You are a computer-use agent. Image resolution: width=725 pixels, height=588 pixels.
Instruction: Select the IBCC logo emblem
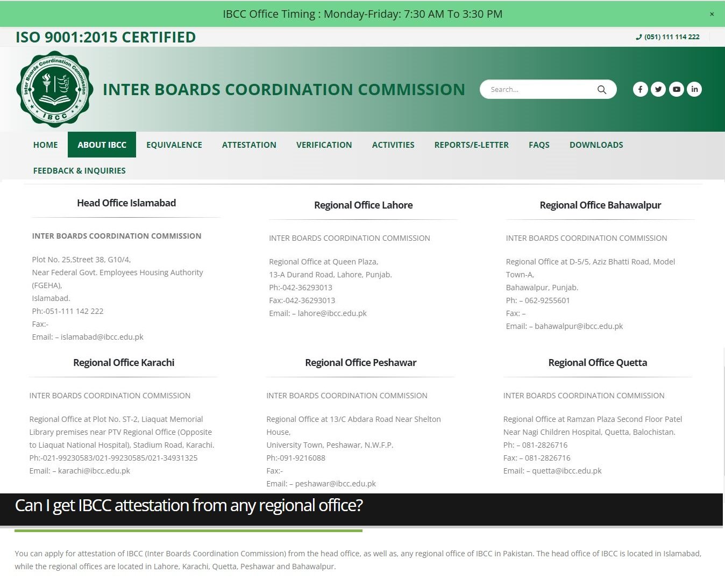click(54, 89)
